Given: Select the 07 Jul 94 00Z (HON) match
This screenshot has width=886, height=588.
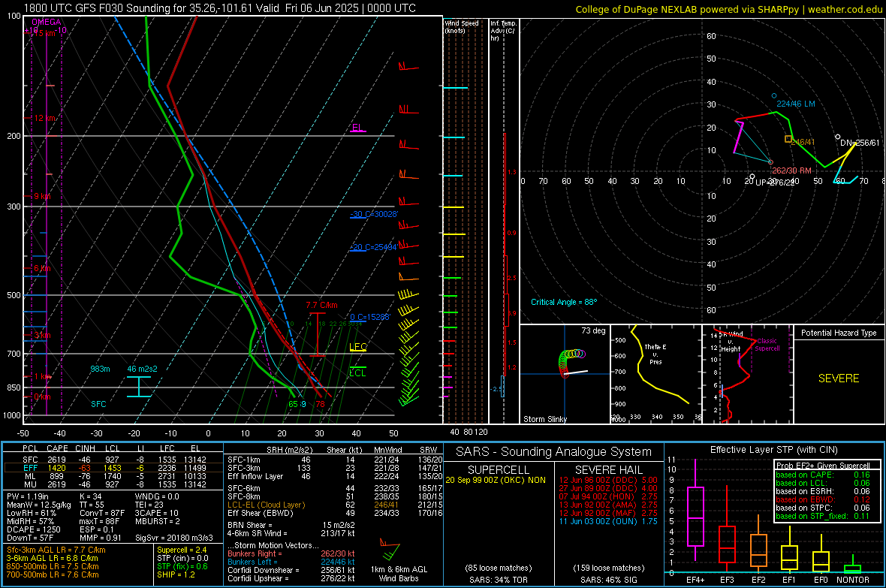Looking at the screenshot, I should tap(608, 496).
